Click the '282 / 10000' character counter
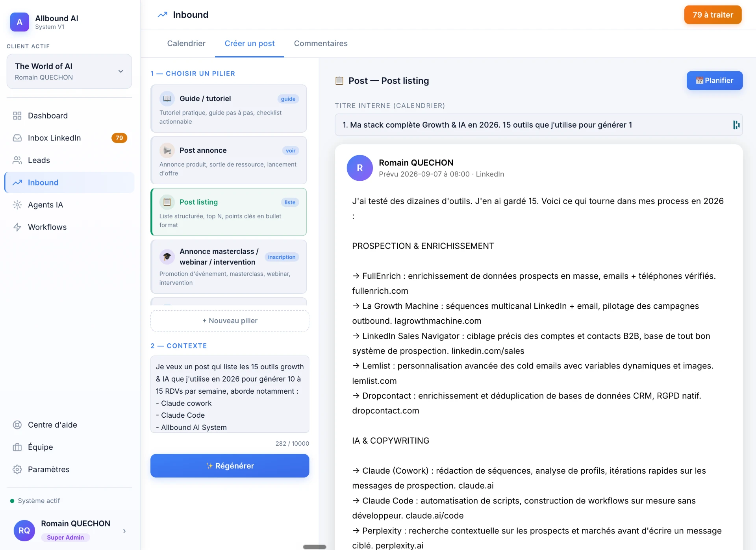Image resolution: width=756 pixels, height=550 pixels. (292, 444)
